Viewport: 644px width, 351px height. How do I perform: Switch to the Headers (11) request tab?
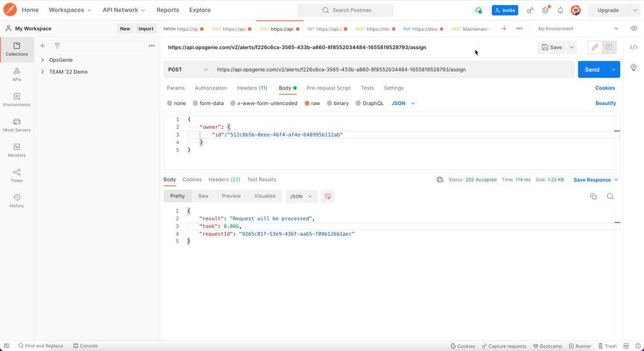coord(252,88)
